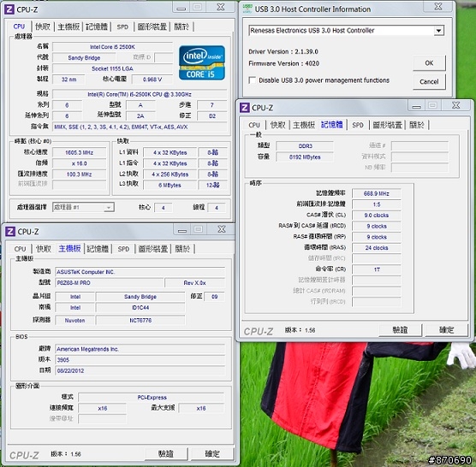Select 主機板 tab in the memory CPU-Z window

pos(304,125)
